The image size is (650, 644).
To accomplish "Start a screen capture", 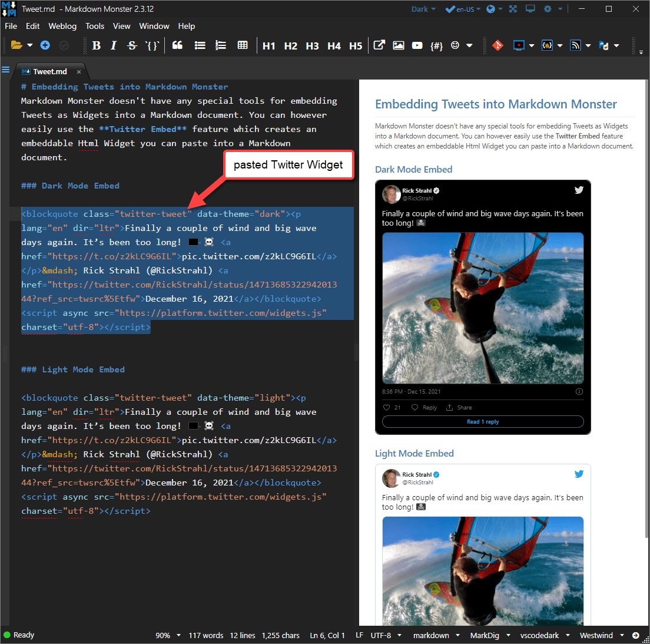I will 519,45.
